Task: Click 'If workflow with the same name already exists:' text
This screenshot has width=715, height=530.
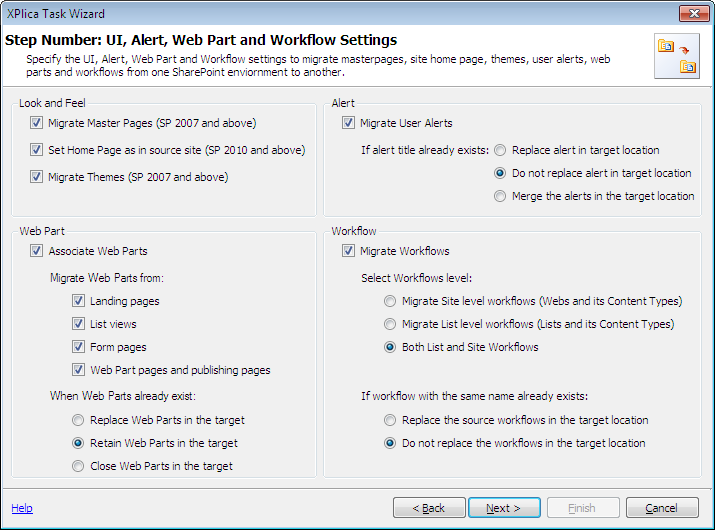Action: [x=475, y=396]
